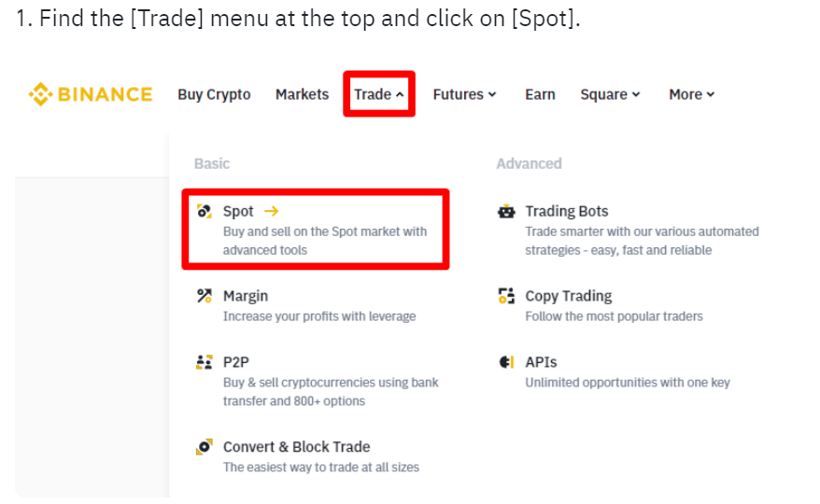The image size is (820, 504).
Task: Click the Spot trading icon
Action: click(204, 211)
